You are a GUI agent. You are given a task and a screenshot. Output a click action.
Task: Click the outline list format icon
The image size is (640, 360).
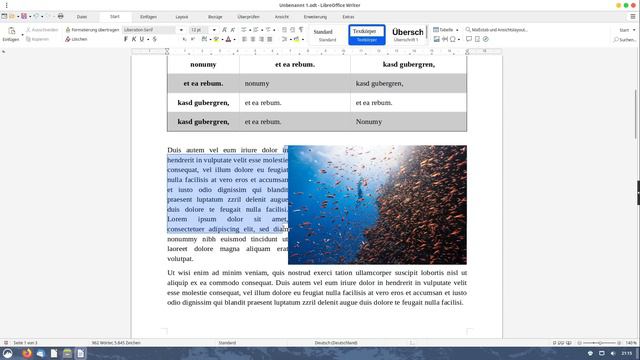point(268,30)
